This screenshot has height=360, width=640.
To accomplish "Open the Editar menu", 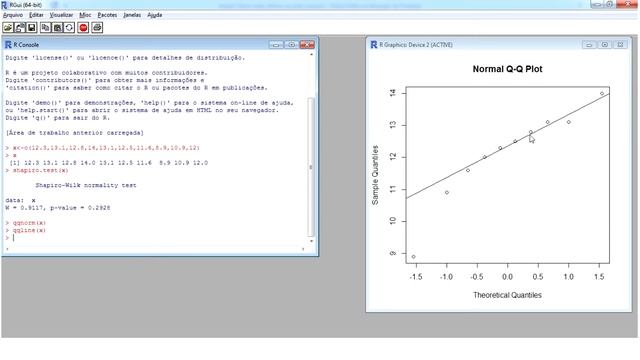I will pyautogui.click(x=36, y=15).
